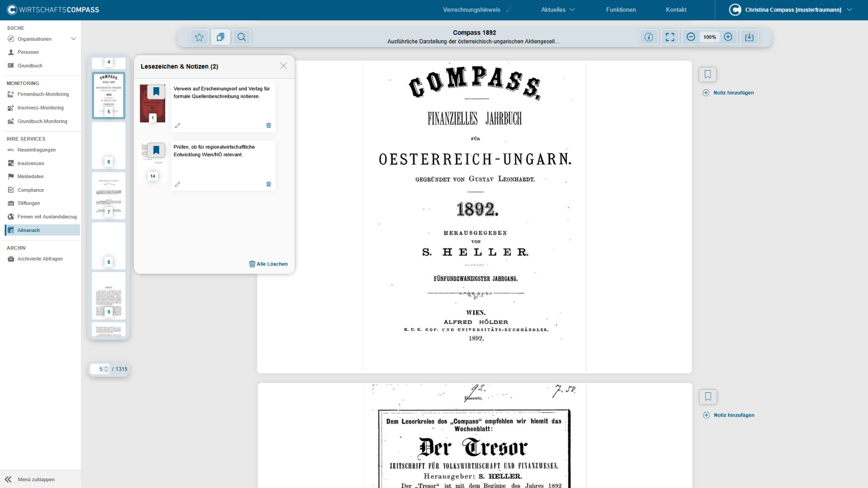Toggle bookmark on page 14 entry
Screen dimensions: 868x488
coord(156,150)
